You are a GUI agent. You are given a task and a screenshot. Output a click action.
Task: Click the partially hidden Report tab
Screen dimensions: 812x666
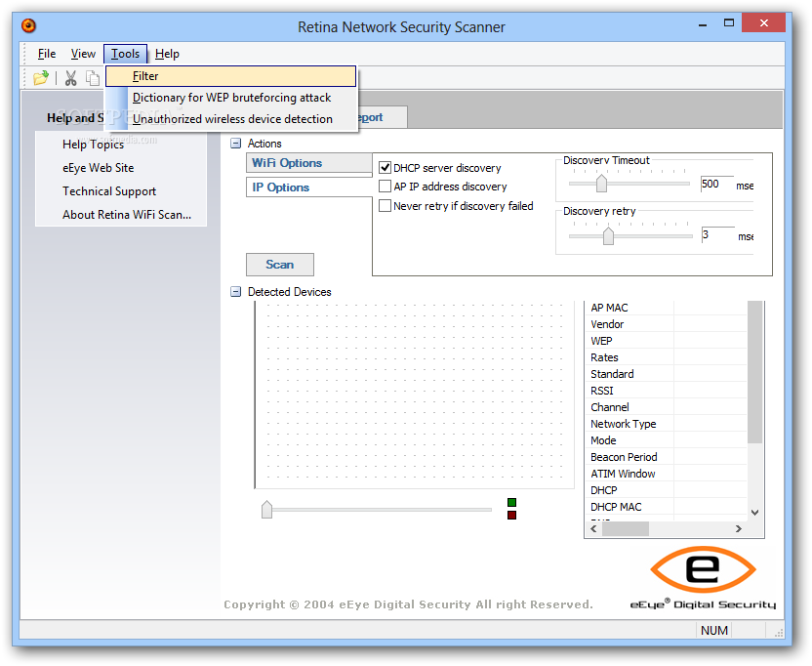[382, 117]
